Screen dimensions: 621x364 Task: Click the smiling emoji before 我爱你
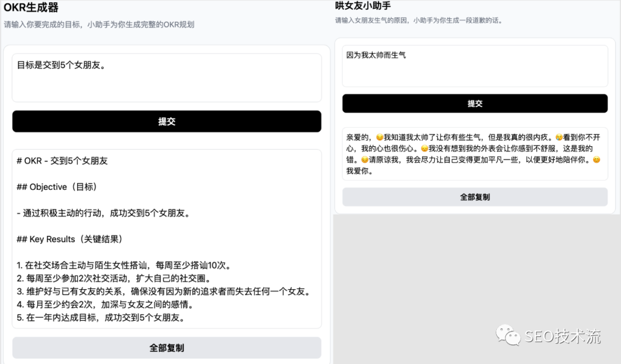[596, 160]
